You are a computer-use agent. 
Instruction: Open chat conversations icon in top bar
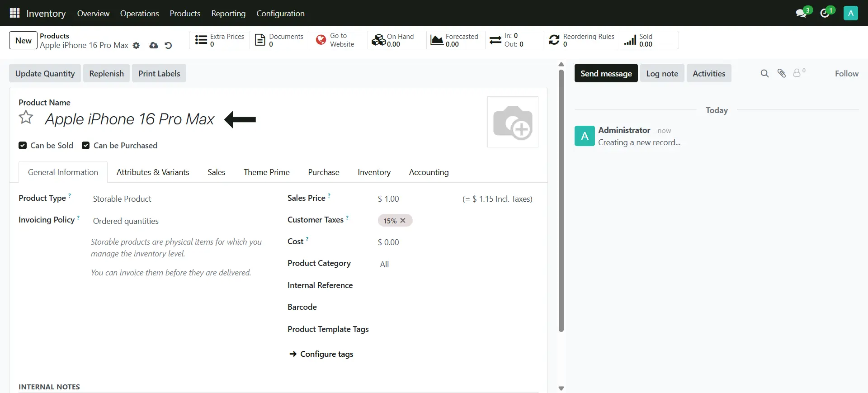(x=801, y=13)
